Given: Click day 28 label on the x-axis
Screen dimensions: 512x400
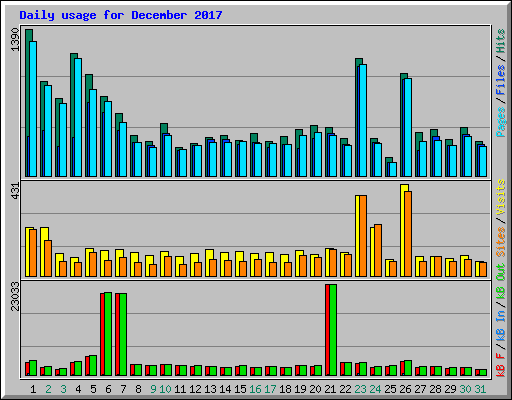Looking at the screenshot, I should (x=435, y=389).
